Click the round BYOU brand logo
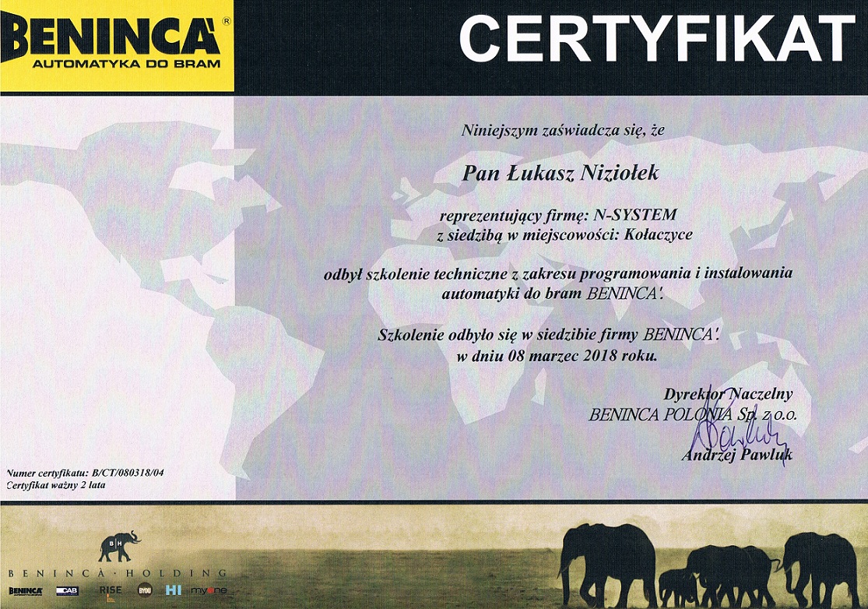Screen dimensions: 868x609 point(145,590)
